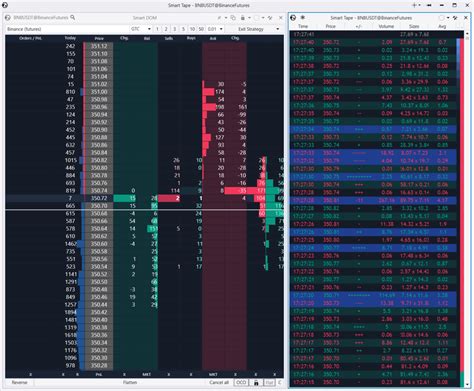Select quantity preset 1
The height and width of the screenshot is (391, 474).
pyautogui.click(x=157, y=29)
